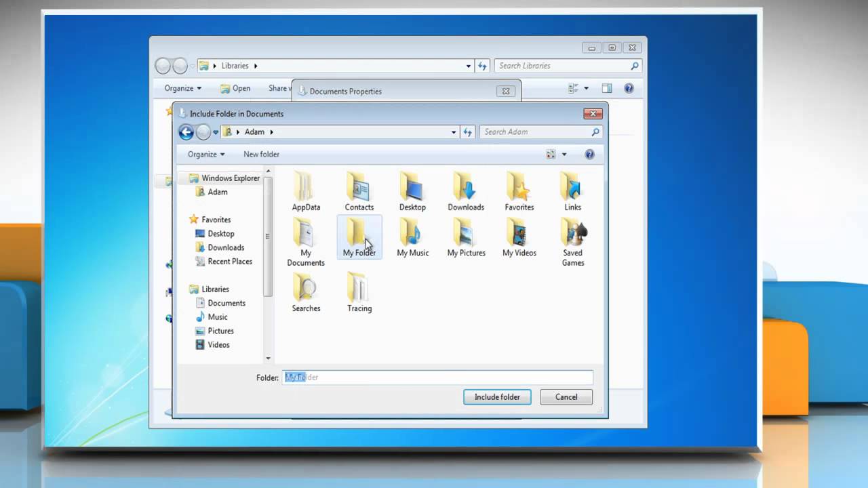
Task: Select Desktop under Favorites
Action: click(x=215, y=234)
